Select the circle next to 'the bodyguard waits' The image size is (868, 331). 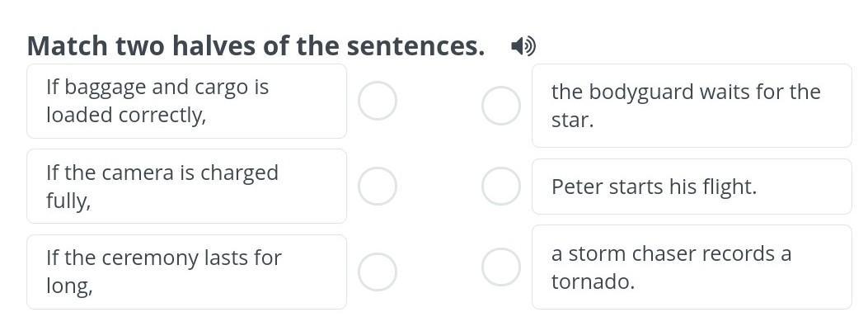500,106
